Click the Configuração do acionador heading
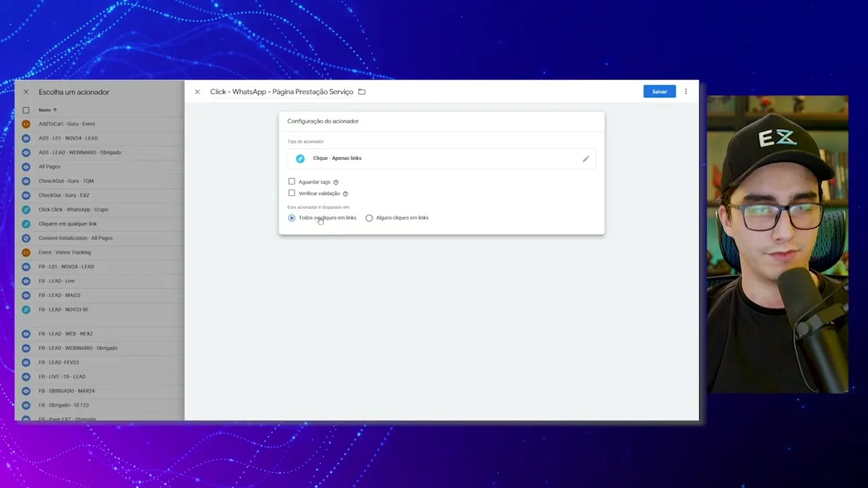This screenshot has width=868, height=488. [323, 121]
